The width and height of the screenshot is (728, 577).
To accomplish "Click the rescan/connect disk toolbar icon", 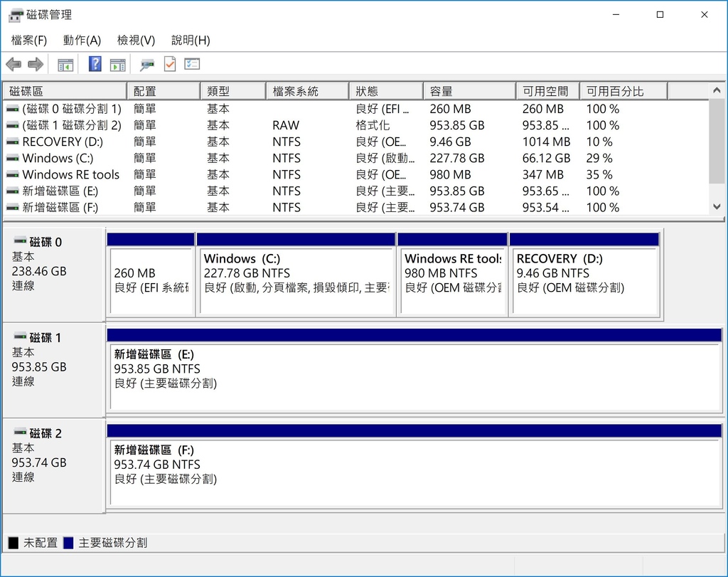I will tap(147, 65).
